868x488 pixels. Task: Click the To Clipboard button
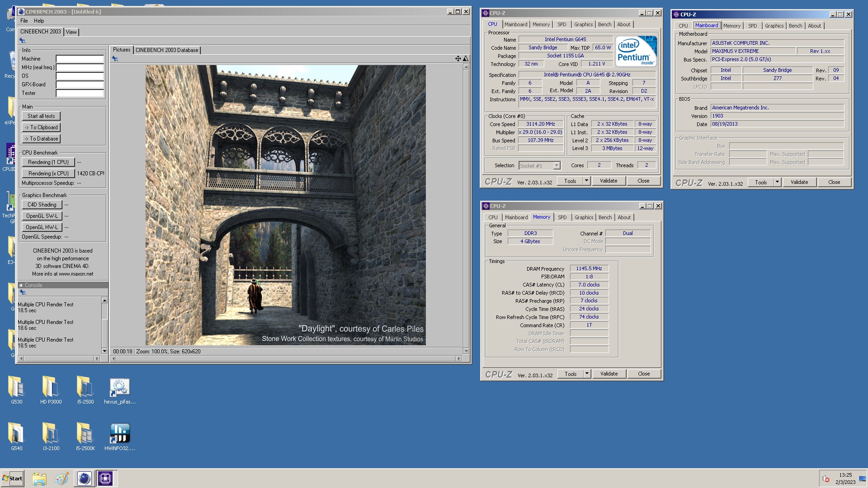tap(41, 127)
